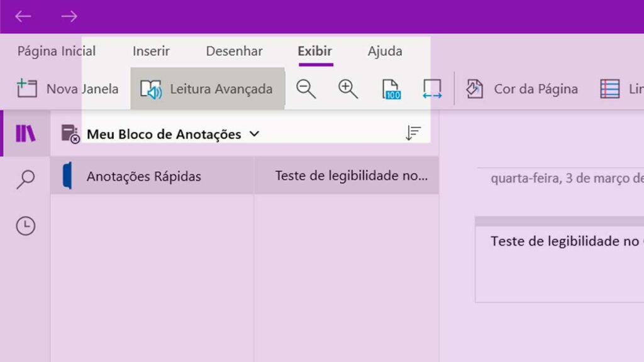Select the Anotações Rápidas section
The image size is (644, 362).
pyautogui.click(x=152, y=176)
